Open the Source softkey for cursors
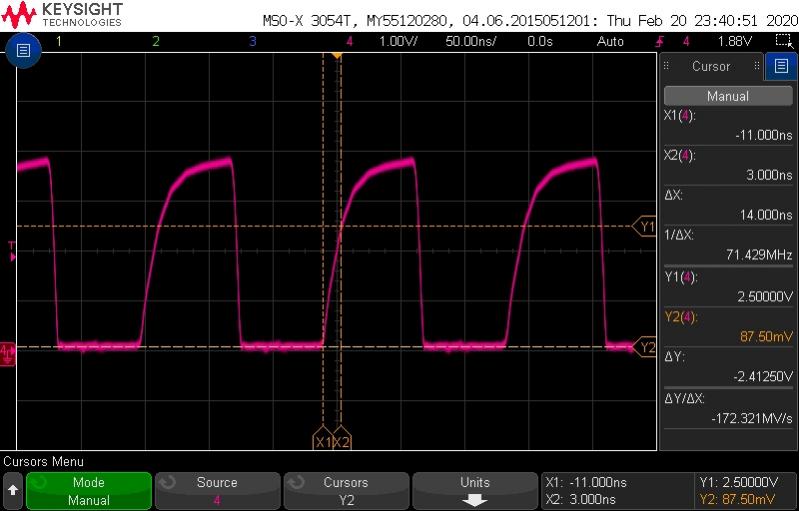 click(x=217, y=491)
